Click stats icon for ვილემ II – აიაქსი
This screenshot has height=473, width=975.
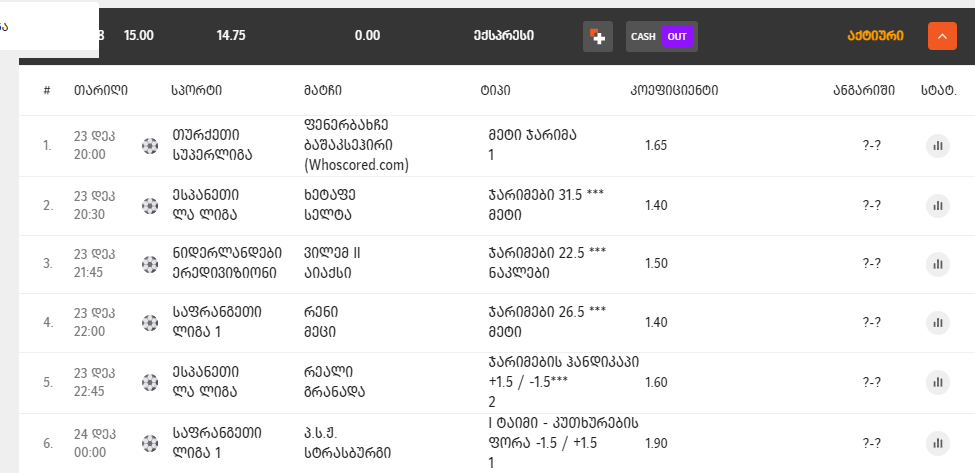coord(937,264)
